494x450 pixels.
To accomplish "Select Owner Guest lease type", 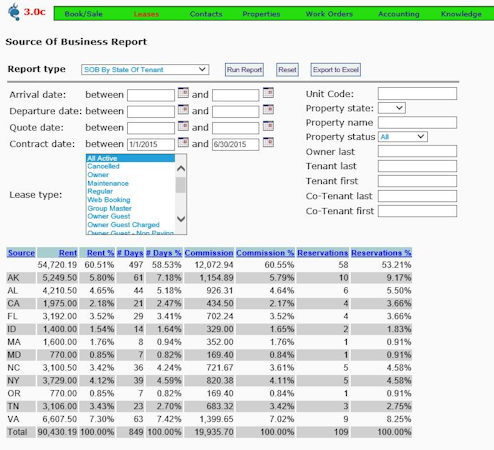I will point(130,216).
